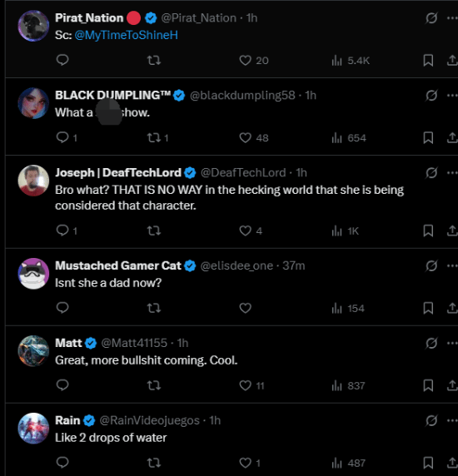Image resolution: width=458 pixels, height=476 pixels.
Task: View Pirat_Nation's profile picture
Action: [33, 26]
